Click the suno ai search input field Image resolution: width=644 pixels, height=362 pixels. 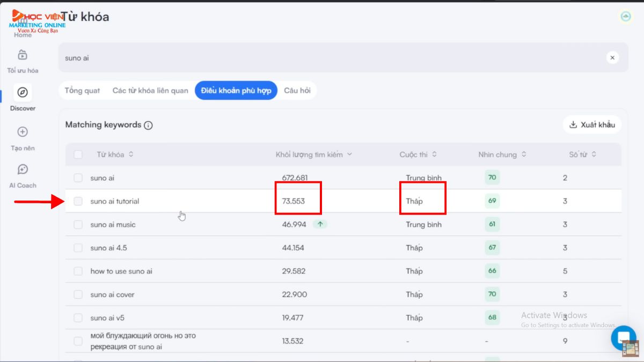[x=322, y=57]
